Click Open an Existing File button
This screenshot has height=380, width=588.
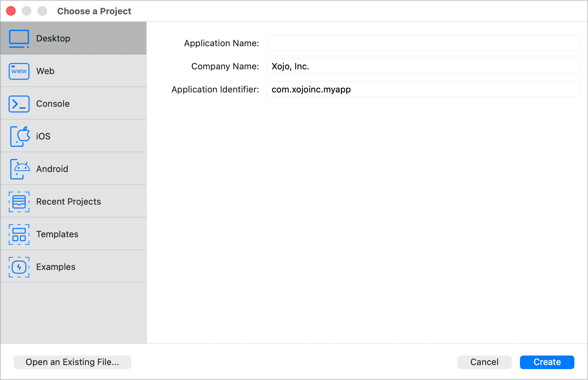click(72, 362)
